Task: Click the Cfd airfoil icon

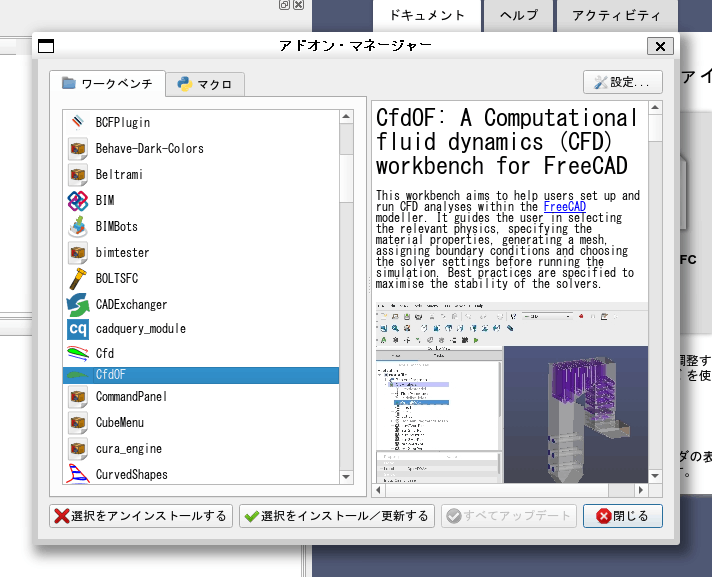Action: 78,353
